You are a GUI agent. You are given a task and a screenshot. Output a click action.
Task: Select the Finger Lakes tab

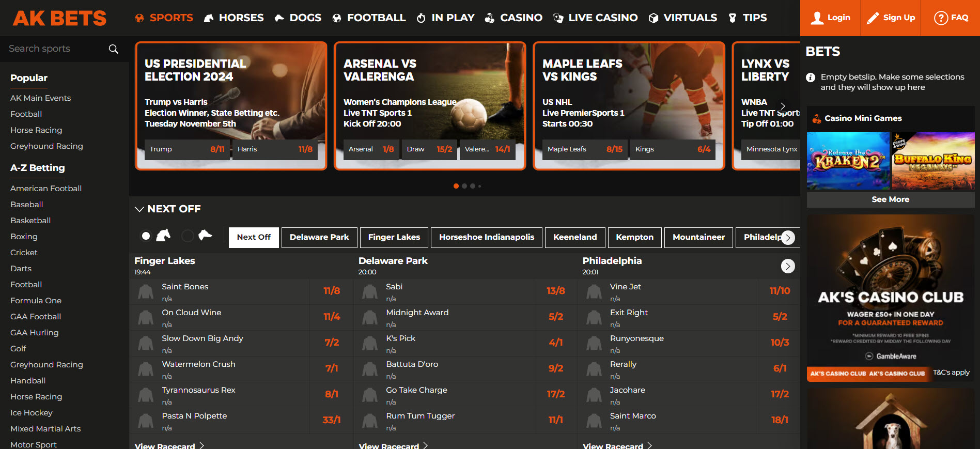tap(394, 237)
